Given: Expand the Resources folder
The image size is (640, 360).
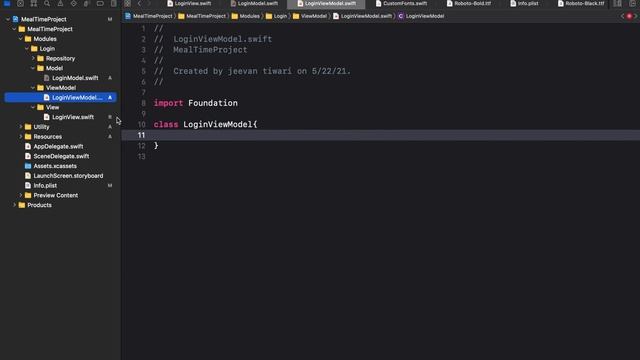Looking at the screenshot, I should coord(20,137).
